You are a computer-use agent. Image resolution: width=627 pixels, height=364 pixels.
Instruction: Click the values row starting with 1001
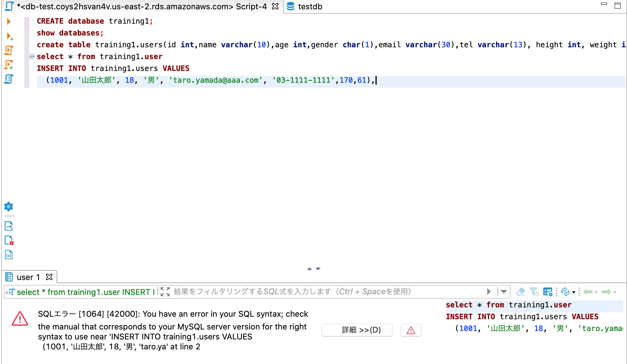click(212, 80)
